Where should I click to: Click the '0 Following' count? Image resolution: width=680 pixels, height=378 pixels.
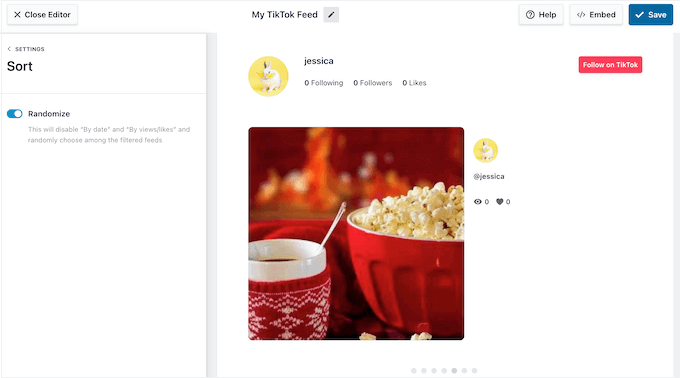324,83
